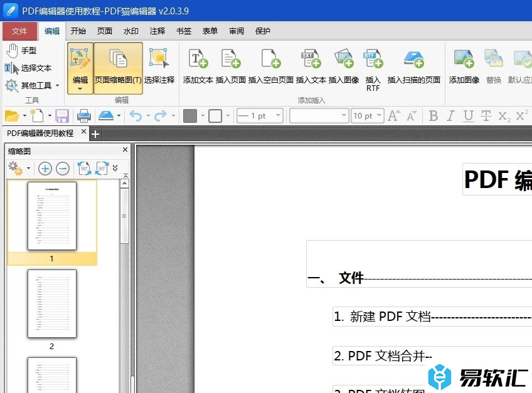Toggle Page Thumbnails (页面缩略图) panel button
Screen dimensions: 532x393
click(118, 68)
